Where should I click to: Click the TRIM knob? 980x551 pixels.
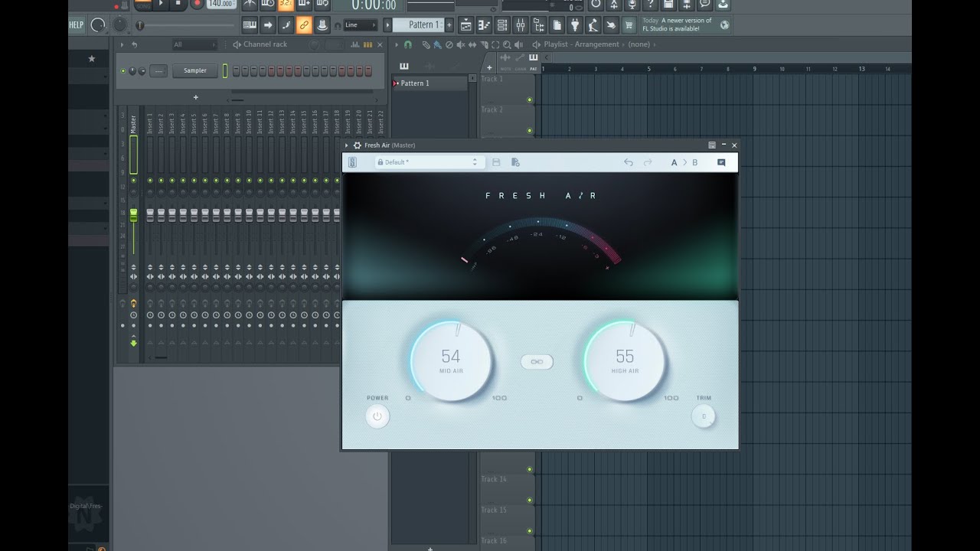click(704, 416)
